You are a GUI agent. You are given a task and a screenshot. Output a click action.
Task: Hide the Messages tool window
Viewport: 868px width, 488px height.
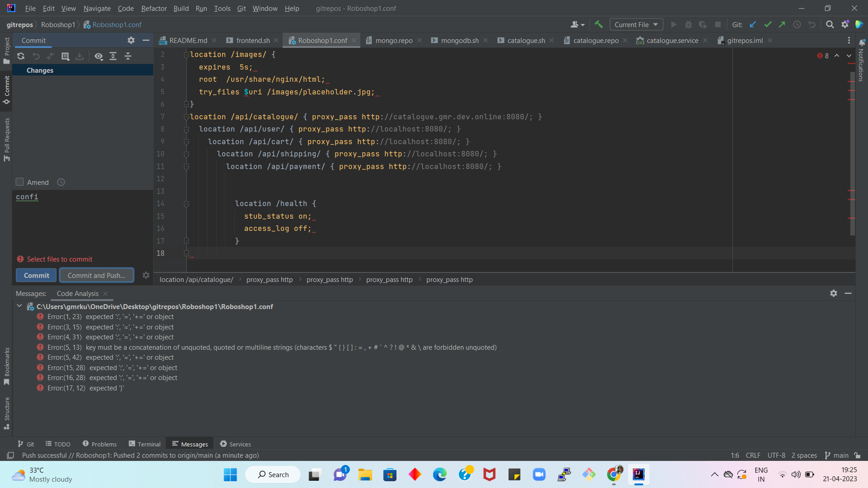click(848, 293)
